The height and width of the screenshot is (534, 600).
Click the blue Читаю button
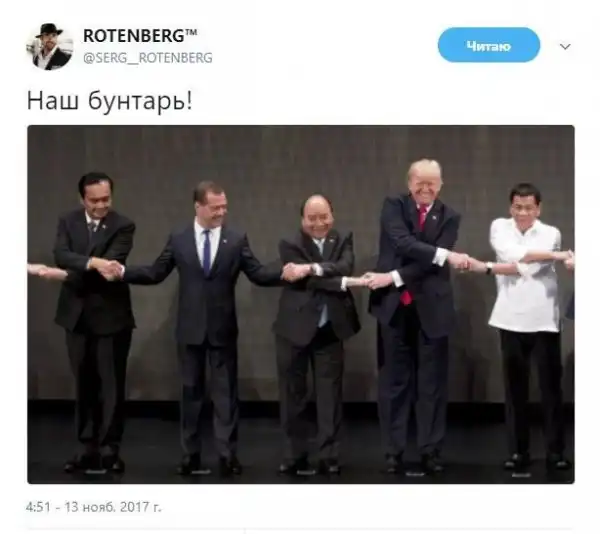pos(489,45)
